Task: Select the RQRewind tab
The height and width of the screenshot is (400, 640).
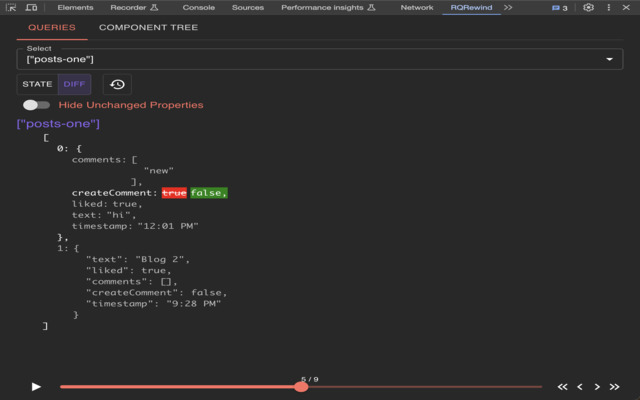Action: point(471,7)
